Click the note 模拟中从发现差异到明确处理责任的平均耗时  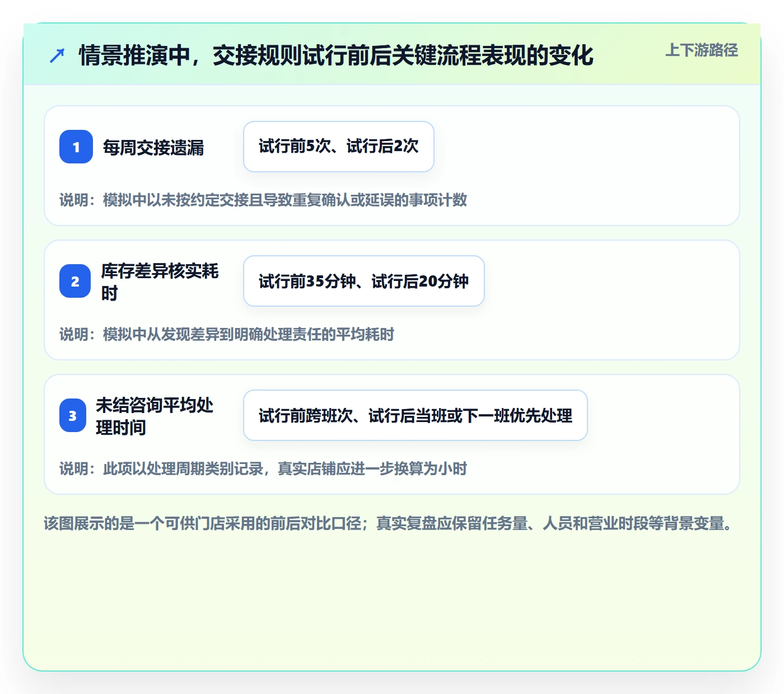pos(249,334)
